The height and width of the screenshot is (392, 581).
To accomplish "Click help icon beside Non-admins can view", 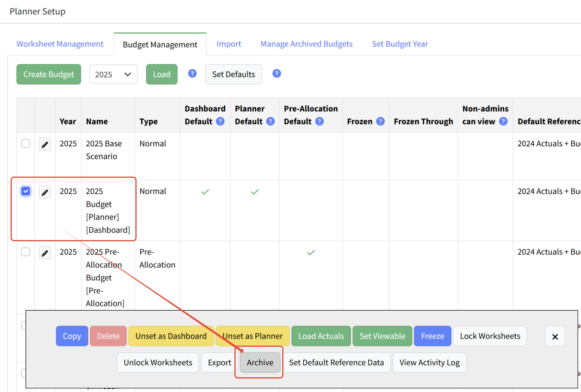I will [x=503, y=121].
